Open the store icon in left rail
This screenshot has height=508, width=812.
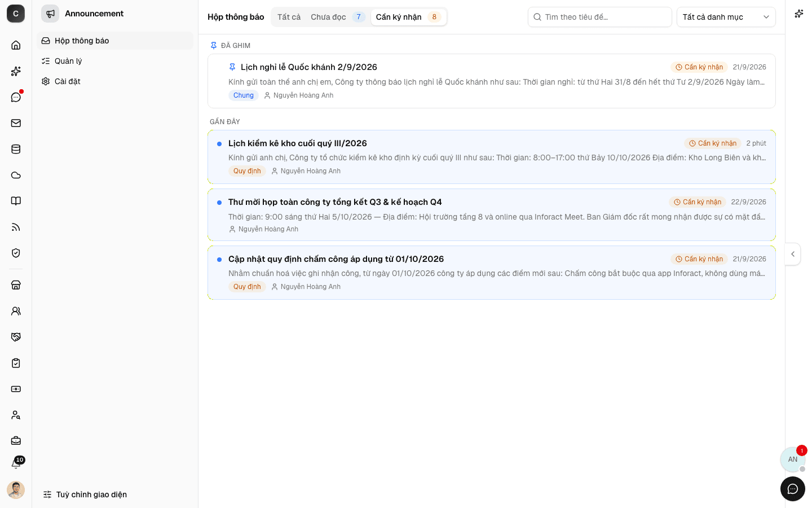tap(16, 285)
